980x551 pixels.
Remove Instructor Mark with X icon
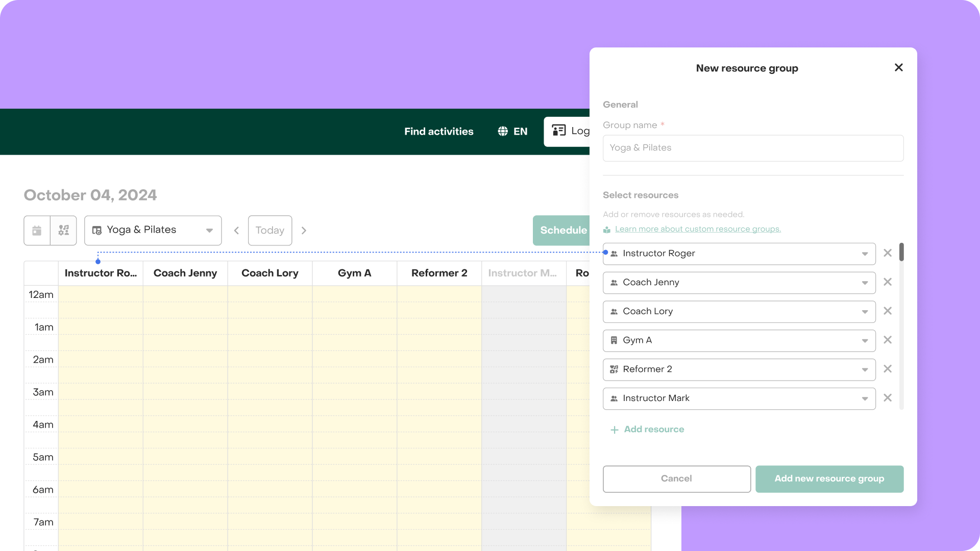click(888, 398)
